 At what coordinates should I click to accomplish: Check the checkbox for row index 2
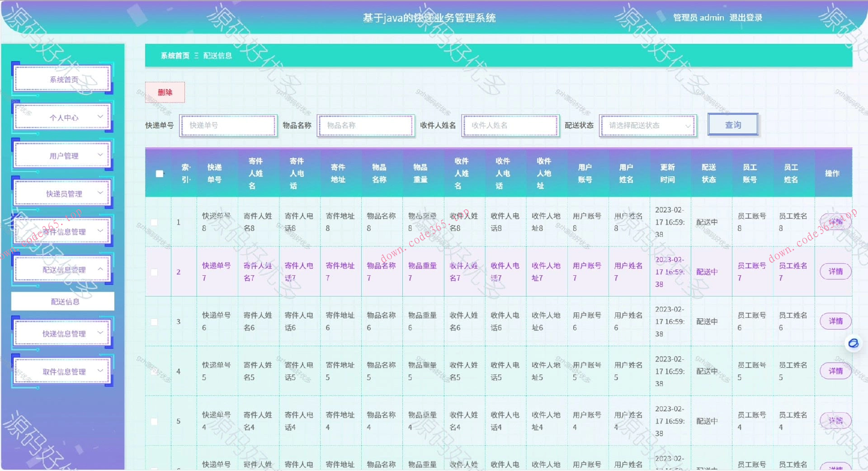click(154, 272)
